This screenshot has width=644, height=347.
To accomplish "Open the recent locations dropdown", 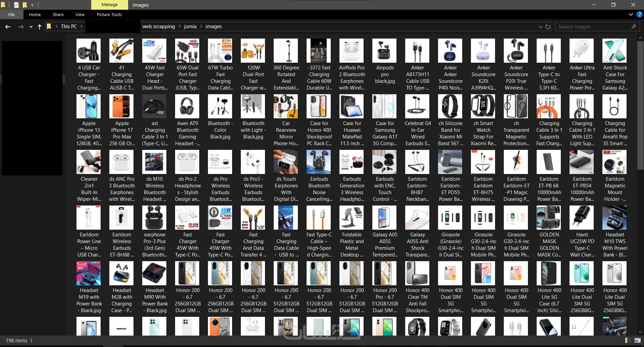I will point(31,26).
